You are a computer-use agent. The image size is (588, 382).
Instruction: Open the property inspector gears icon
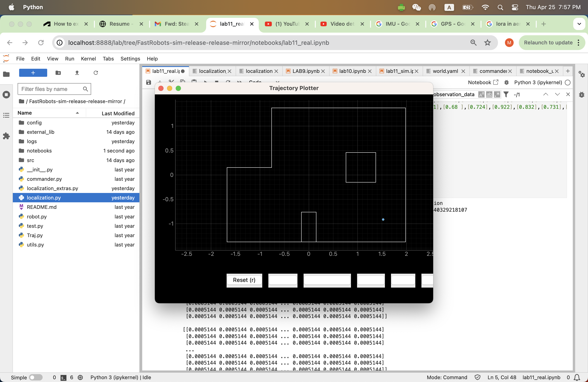click(581, 74)
